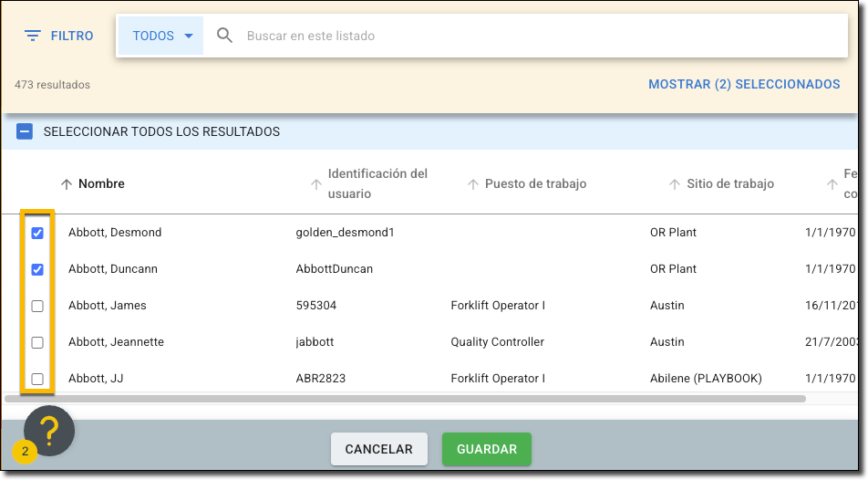Click the Buscar en este listado field

538,37
